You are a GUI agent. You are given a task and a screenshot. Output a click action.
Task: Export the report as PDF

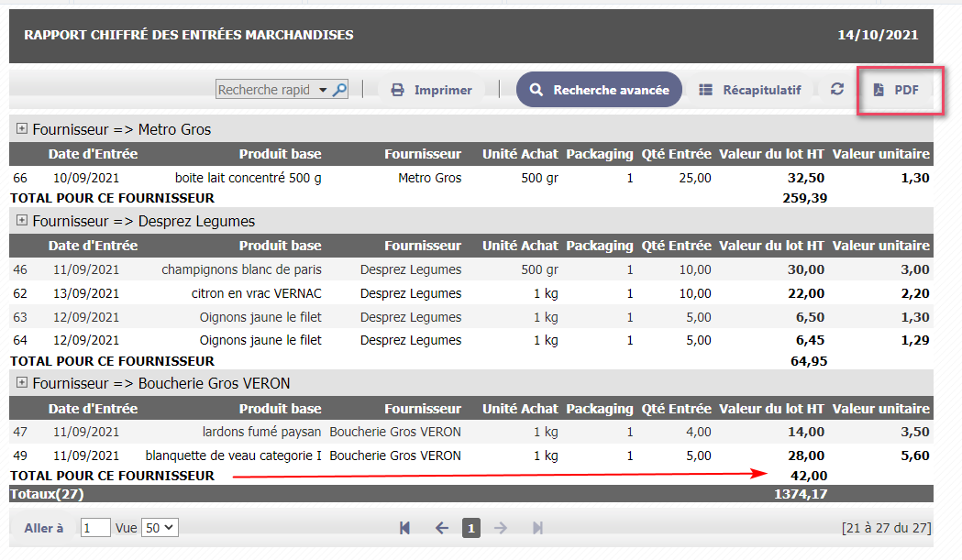point(896,90)
